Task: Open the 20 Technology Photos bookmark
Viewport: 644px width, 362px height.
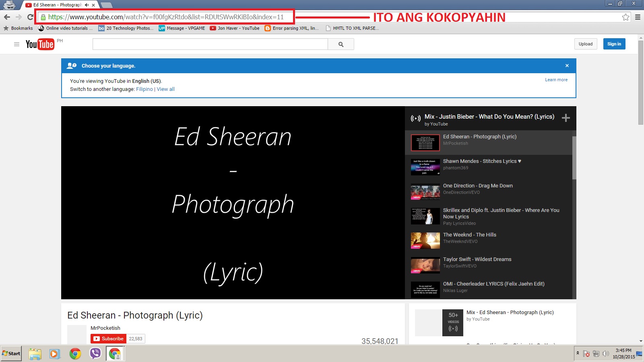Action: click(x=126, y=28)
